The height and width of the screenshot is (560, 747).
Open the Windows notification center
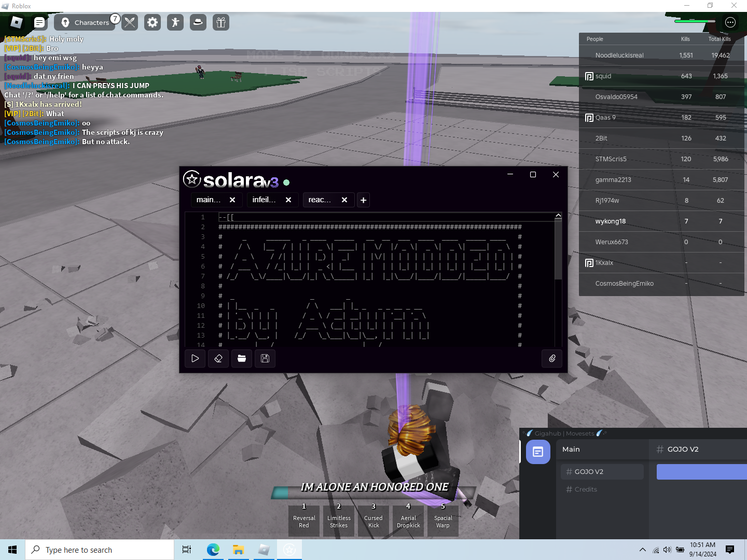point(730,550)
